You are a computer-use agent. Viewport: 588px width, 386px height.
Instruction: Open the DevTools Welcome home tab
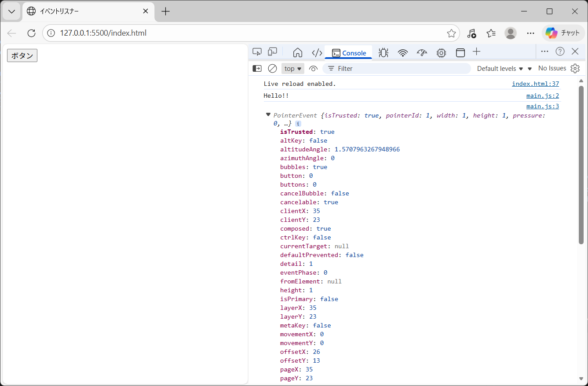tap(298, 52)
